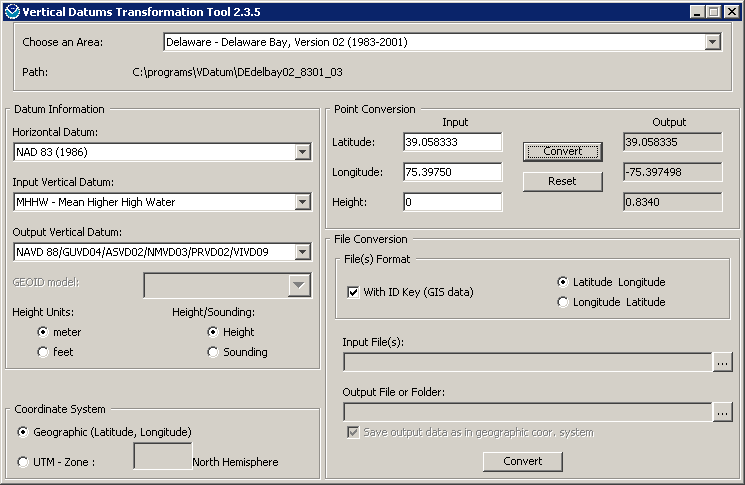Browse for Output File or Folder
Image resolution: width=745 pixels, height=485 pixels.
pos(722,411)
